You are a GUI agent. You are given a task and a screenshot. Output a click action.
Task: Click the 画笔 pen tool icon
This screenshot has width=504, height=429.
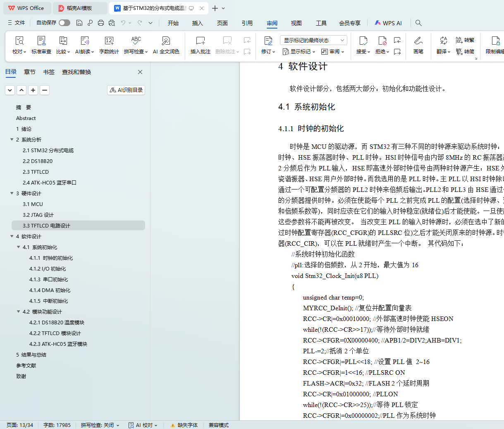click(x=418, y=41)
